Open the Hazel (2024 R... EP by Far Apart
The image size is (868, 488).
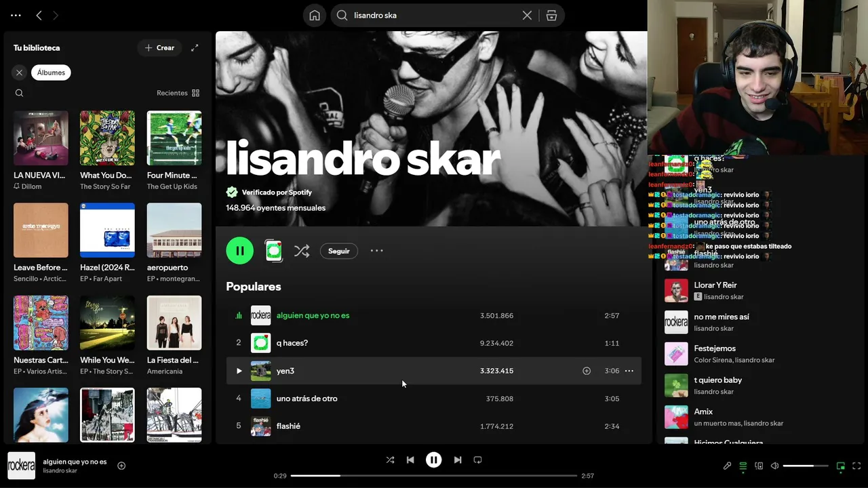click(107, 243)
